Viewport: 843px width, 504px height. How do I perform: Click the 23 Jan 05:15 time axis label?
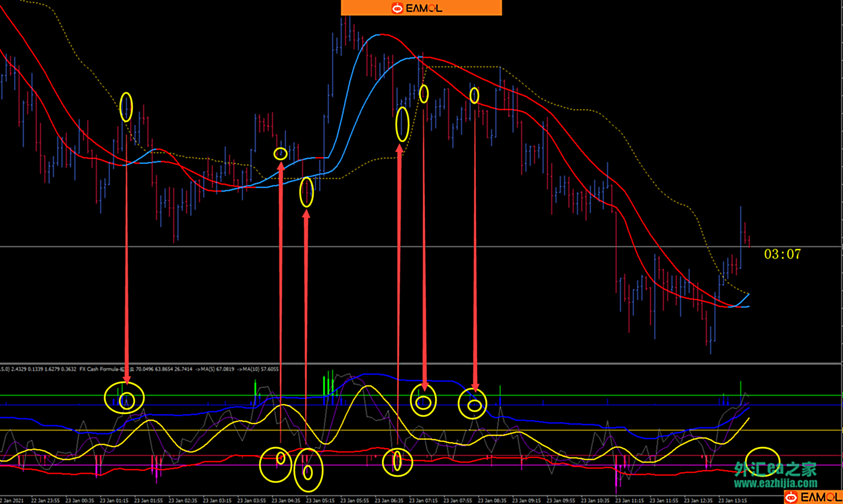click(x=320, y=500)
